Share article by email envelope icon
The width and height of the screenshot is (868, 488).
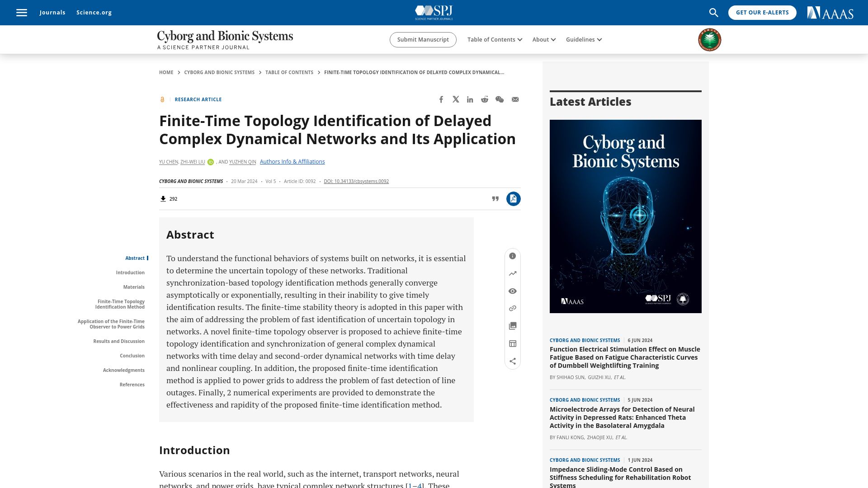(x=515, y=99)
